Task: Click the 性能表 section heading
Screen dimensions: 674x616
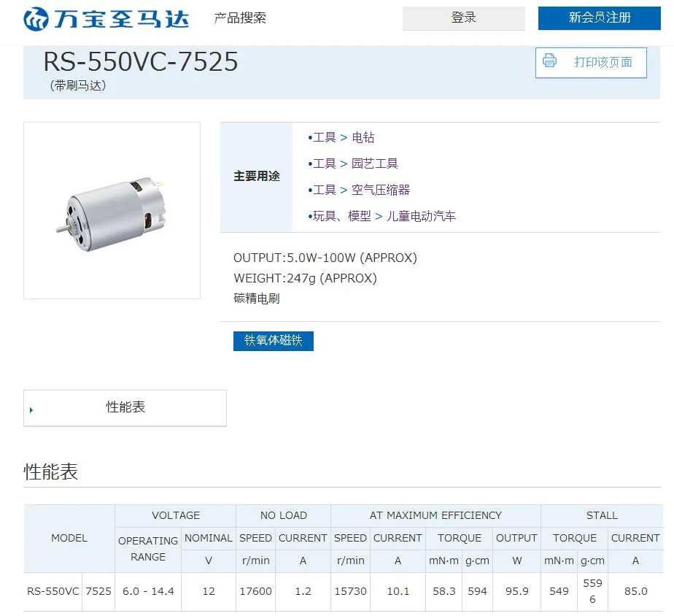Action: click(51, 471)
